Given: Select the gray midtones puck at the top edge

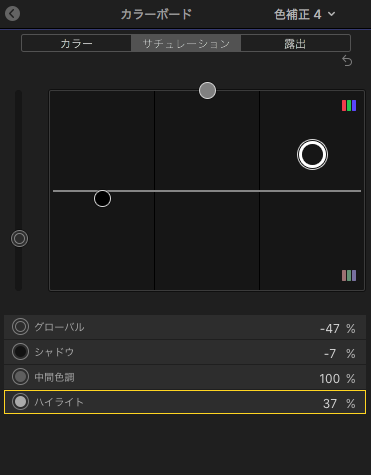Looking at the screenshot, I should click(x=207, y=90).
